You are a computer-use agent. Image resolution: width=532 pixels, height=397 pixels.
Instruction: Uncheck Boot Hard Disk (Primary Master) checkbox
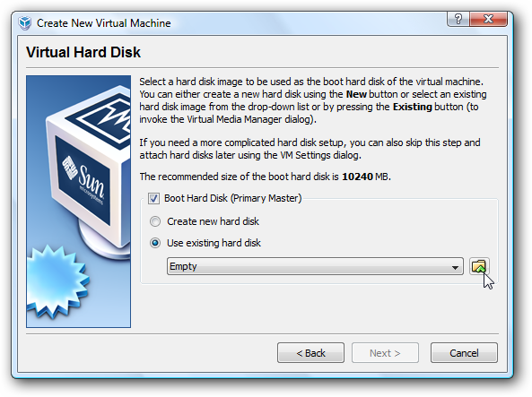click(x=153, y=199)
